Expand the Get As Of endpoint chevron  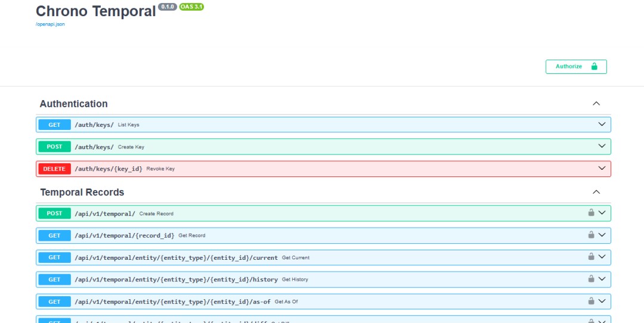[602, 301]
